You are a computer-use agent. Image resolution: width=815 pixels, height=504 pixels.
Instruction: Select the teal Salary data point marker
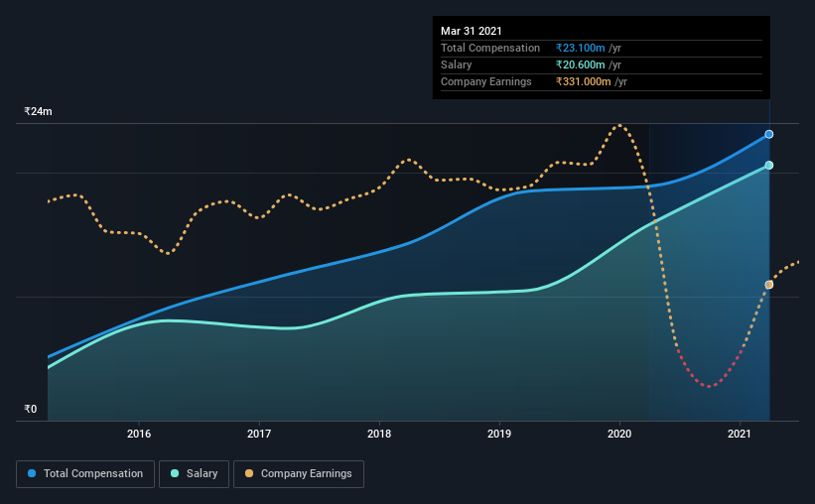tap(768, 166)
